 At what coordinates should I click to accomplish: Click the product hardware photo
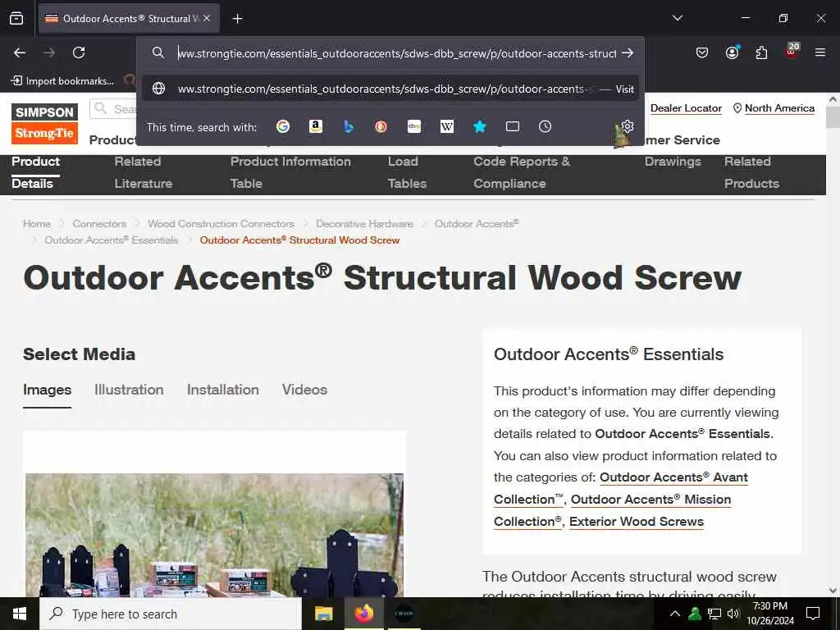point(214,535)
